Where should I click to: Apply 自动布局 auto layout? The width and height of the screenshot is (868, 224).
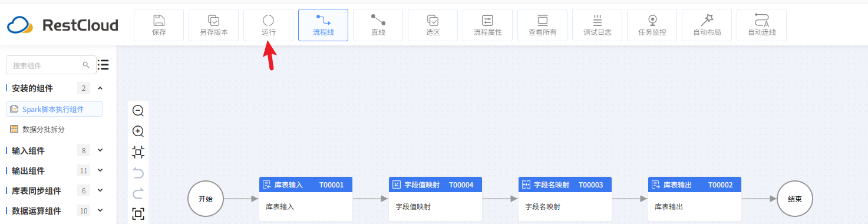[707, 25]
